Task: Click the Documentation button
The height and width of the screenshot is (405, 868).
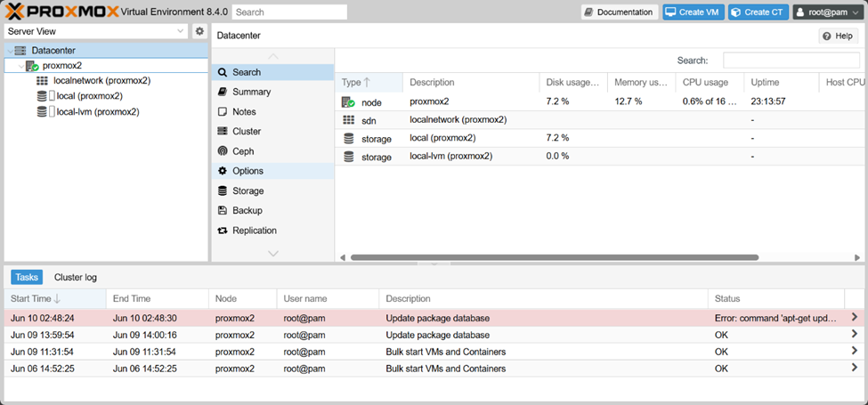Action: [x=620, y=12]
